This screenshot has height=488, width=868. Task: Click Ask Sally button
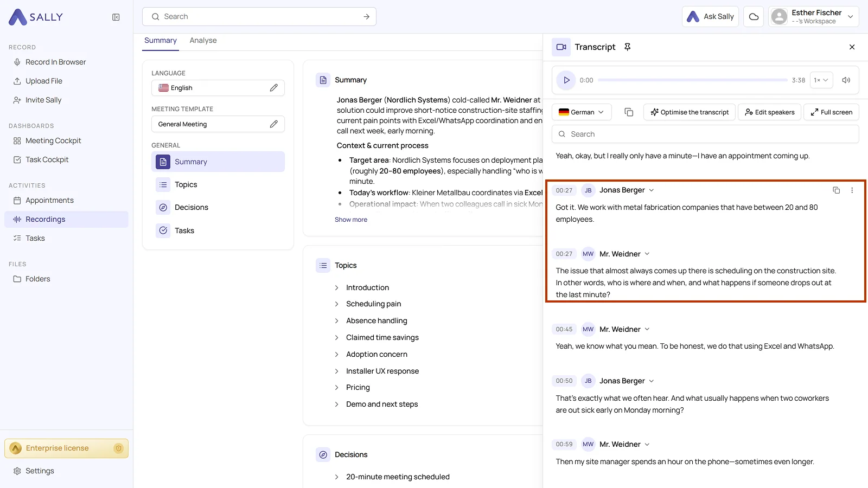[x=710, y=17]
